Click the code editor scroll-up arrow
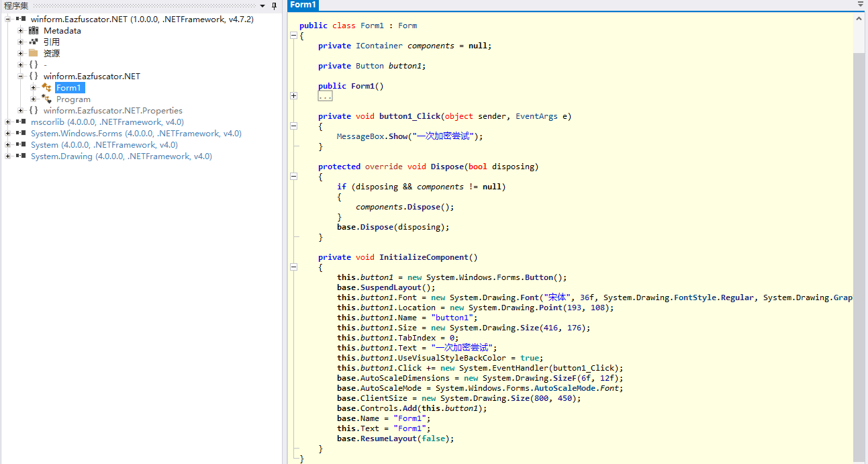868x464 pixels. pos(859,19)
